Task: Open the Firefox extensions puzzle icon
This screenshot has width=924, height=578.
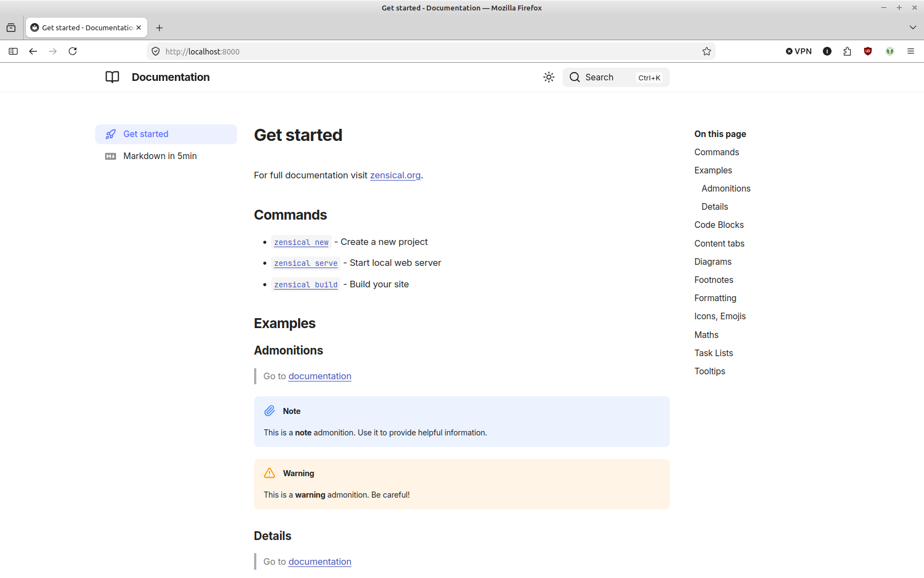Action: [847, 52]
